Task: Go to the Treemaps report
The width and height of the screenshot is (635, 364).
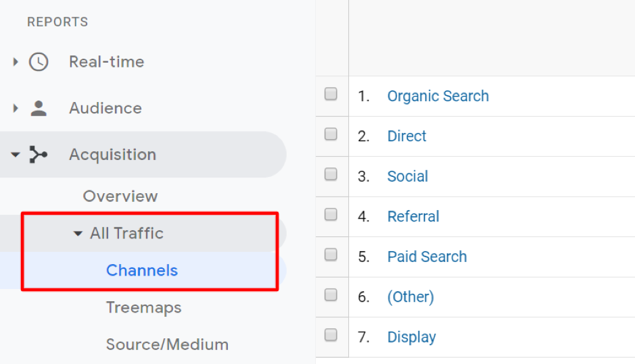Action: 143,308
